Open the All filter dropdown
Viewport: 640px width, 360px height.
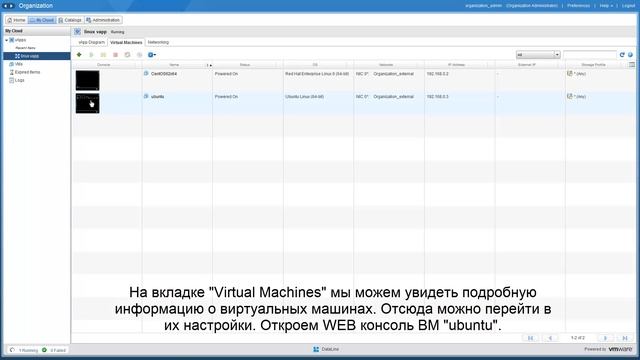538,55
